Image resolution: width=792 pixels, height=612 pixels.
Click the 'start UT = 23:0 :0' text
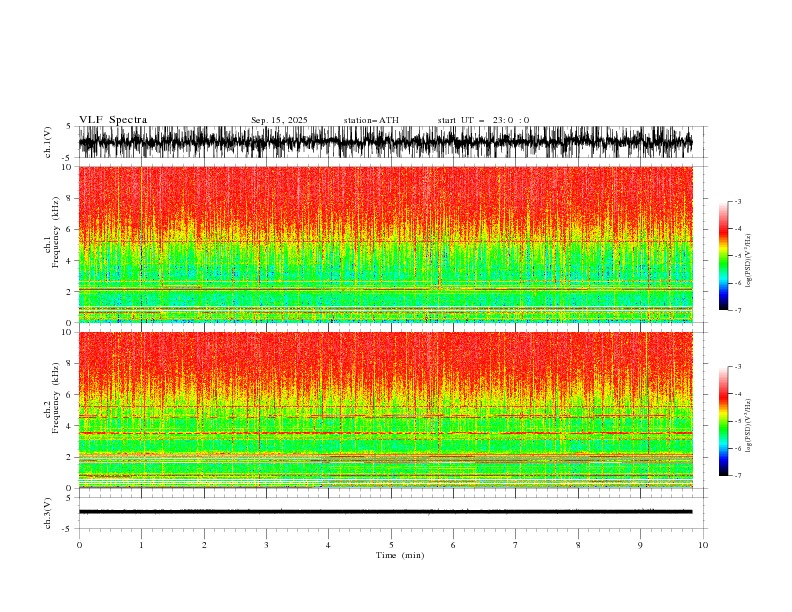click(x=483, y=120)
